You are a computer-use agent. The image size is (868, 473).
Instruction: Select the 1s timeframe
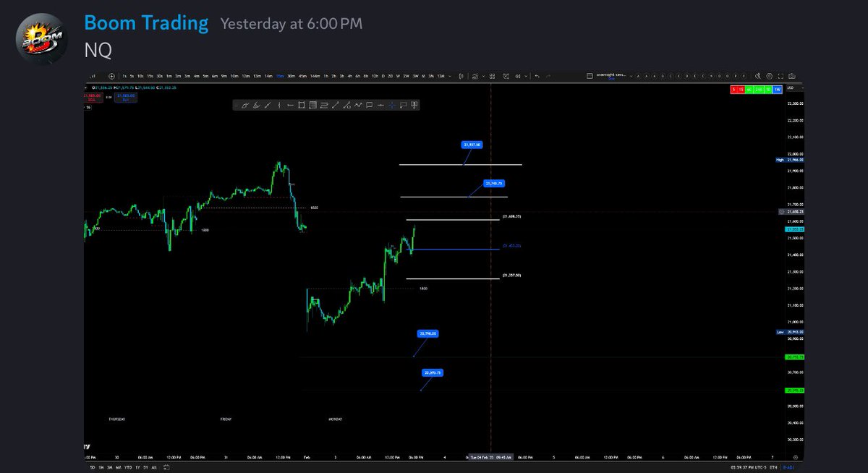pos(124,75)
